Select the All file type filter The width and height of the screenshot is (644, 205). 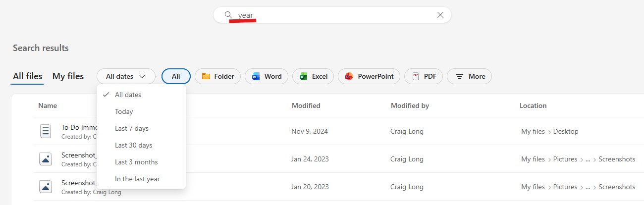click(176, 76)
